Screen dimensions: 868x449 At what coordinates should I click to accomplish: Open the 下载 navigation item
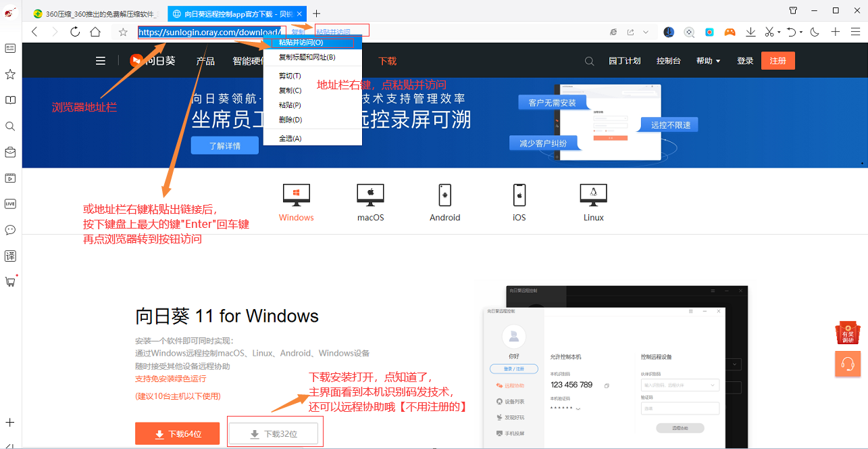388,61
